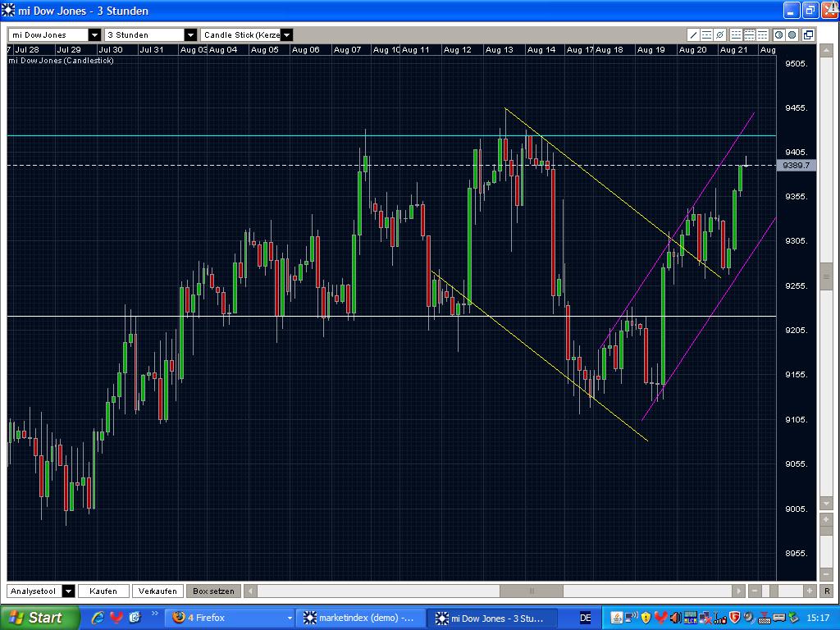This screenshot has height=630, width=840.
Task: Click the vertical scrollbar down arrow
Action: 827,504
